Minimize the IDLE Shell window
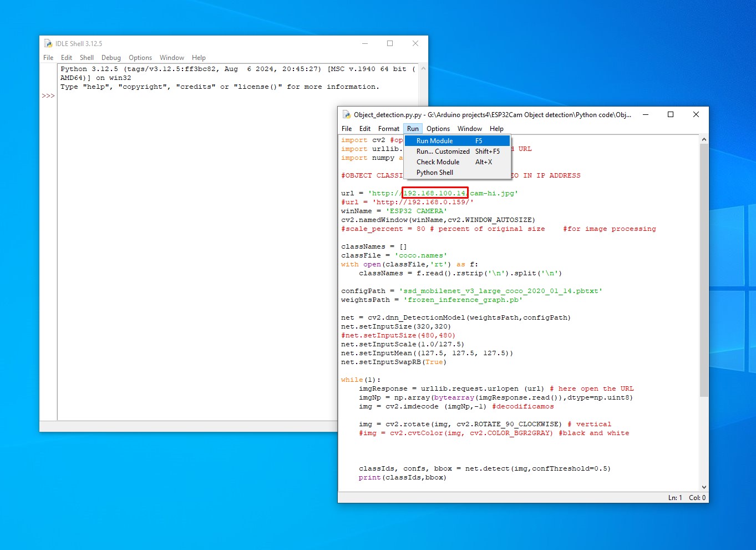Viewport: 756px width, 550px height. [364, 43]
